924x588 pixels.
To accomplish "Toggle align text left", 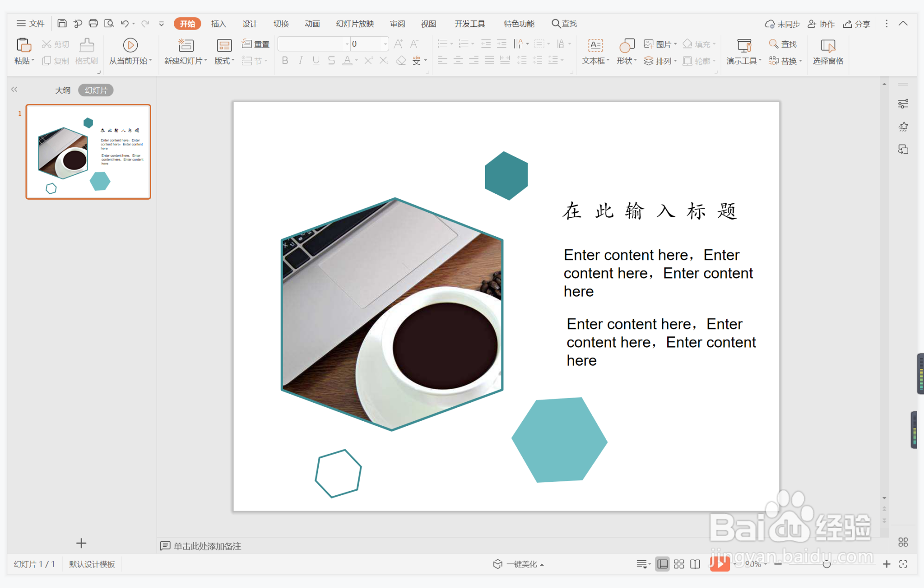I will pyautogui.click(x=443, y=60).
